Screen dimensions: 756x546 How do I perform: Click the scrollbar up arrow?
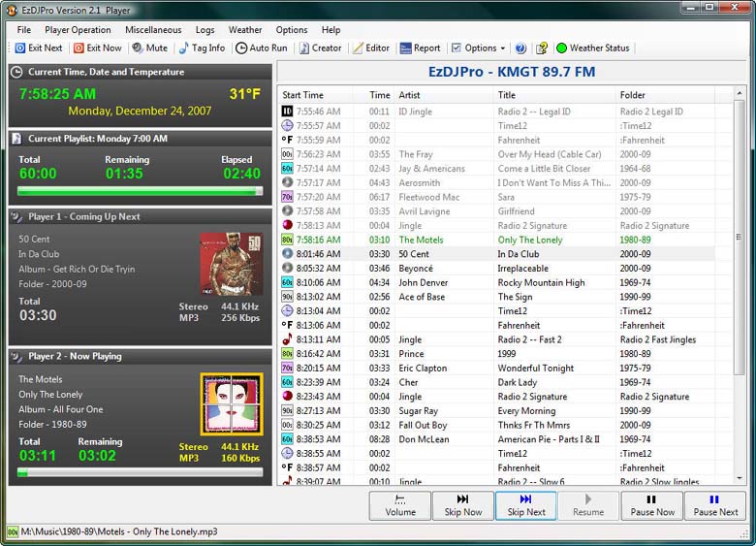click(740, 92)
